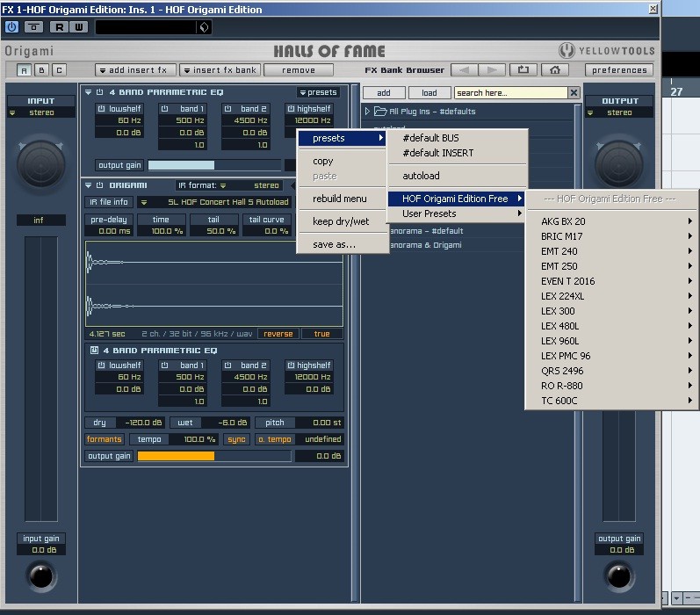Select slot A
Image resolution: width=700 pixels, height=615 pixels.
[24, 70]
